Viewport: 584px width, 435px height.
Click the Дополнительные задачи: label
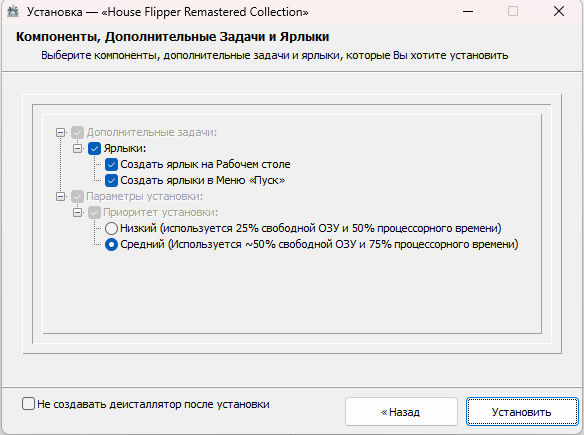pos(152,132)
